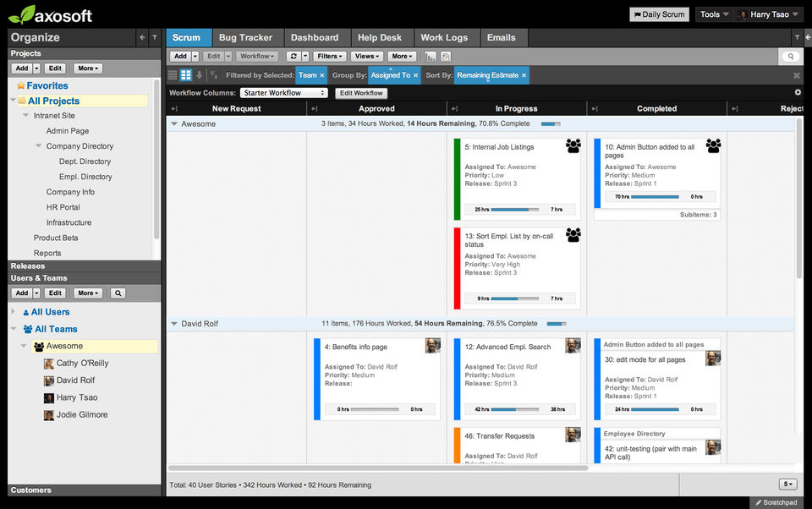This screenshot has width=812, height=509.
Task: Click the Organize panel filter icon
Action: (x=154, y=37)
